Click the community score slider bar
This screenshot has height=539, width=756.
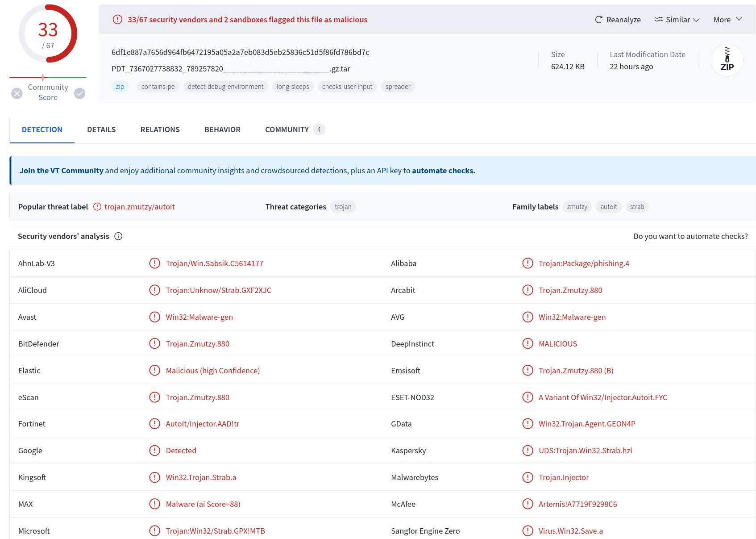tap(48, 78)
